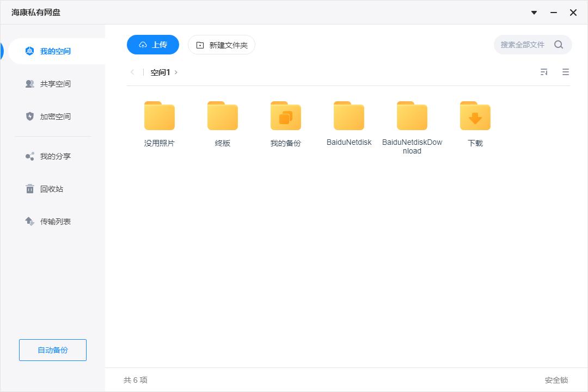Screen dimensions: 588x392
Task: Click the upload cloud icon
Action: click(x=143, y=45)
